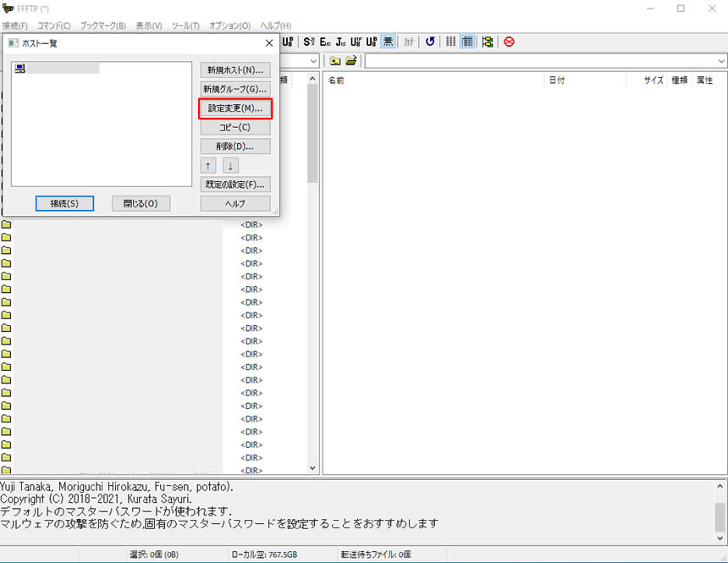Move the host up with the ↑ button
This screenshot has height=563, width=728.
pos(208,165)
